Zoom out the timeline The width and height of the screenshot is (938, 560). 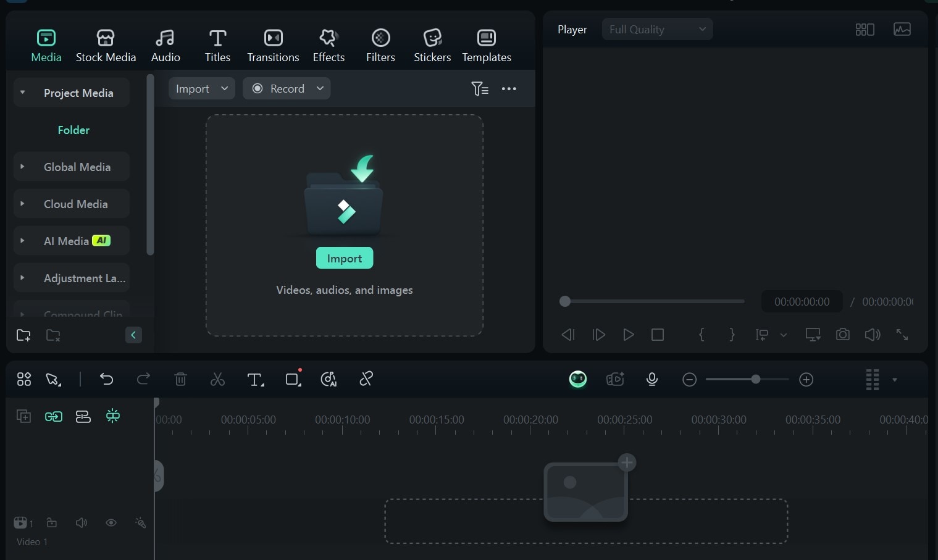click(x=690, y=380)
